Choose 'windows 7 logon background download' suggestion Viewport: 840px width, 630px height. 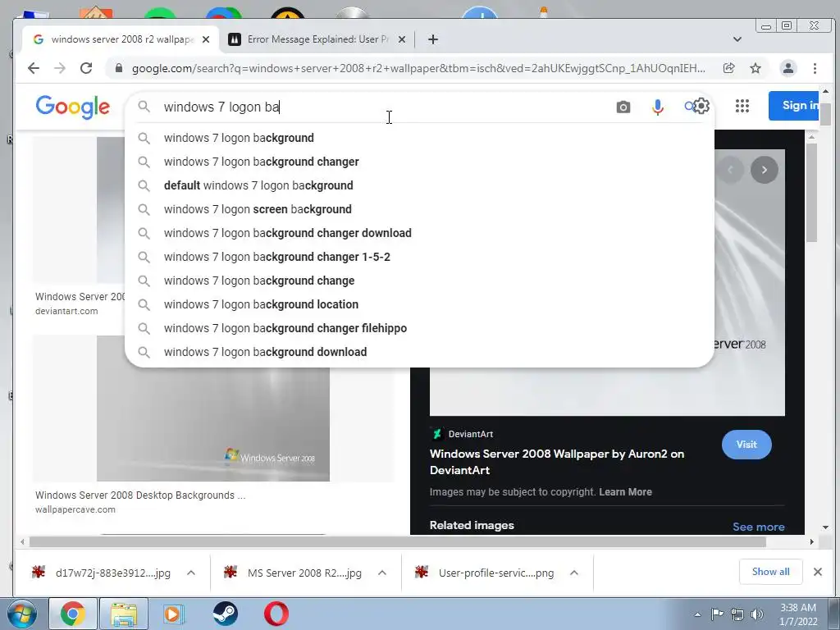pyautogui.click(x=419, y=351)
